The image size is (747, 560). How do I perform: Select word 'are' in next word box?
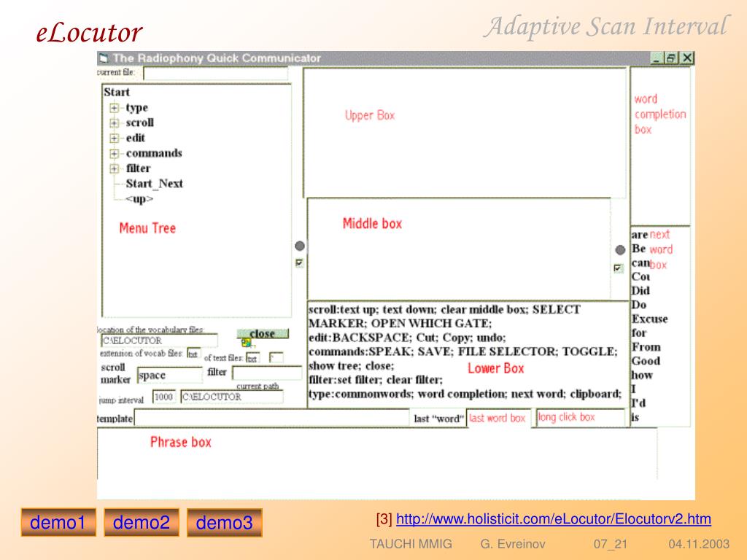pyautogui.click(x=639, y=235)
